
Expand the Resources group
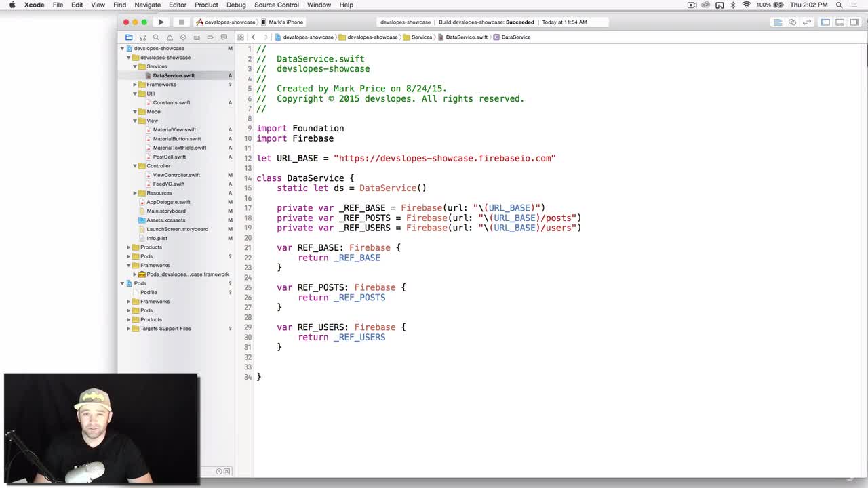135,193
